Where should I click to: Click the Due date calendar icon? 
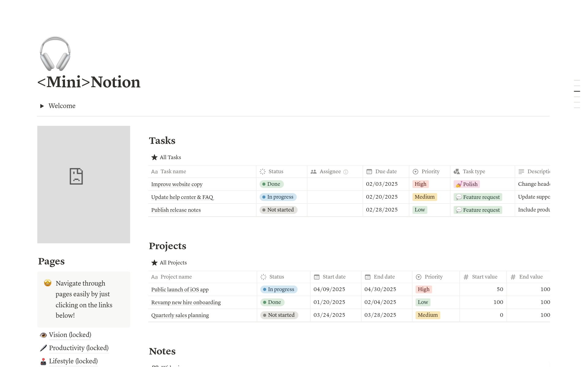[x=369, y=172]
